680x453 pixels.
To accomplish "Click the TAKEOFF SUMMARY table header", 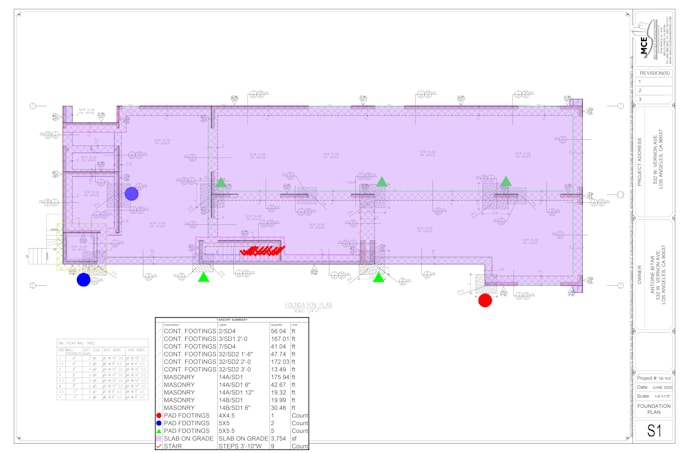I will pos(232,320).
